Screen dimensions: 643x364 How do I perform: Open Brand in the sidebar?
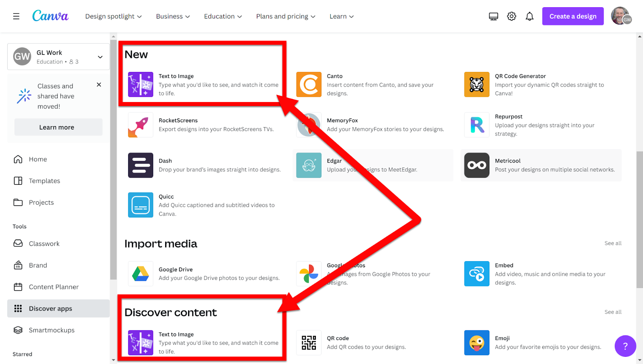pos(58,266)
